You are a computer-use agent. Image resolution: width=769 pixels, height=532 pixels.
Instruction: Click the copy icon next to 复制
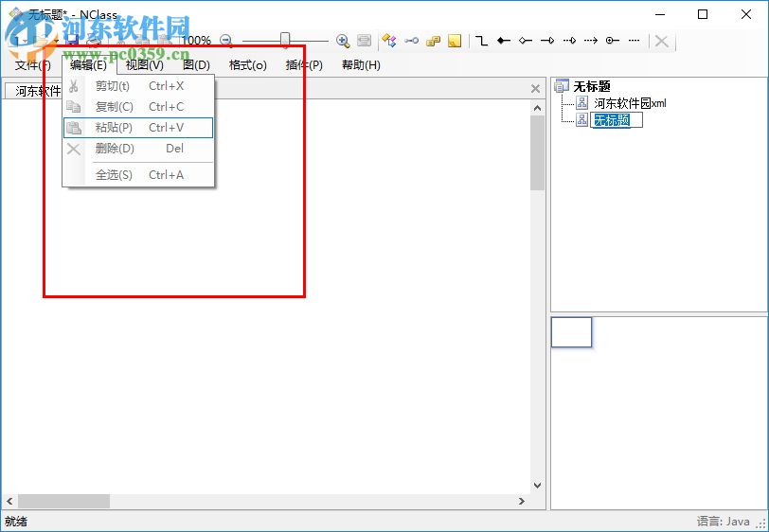tap(74, 106)
